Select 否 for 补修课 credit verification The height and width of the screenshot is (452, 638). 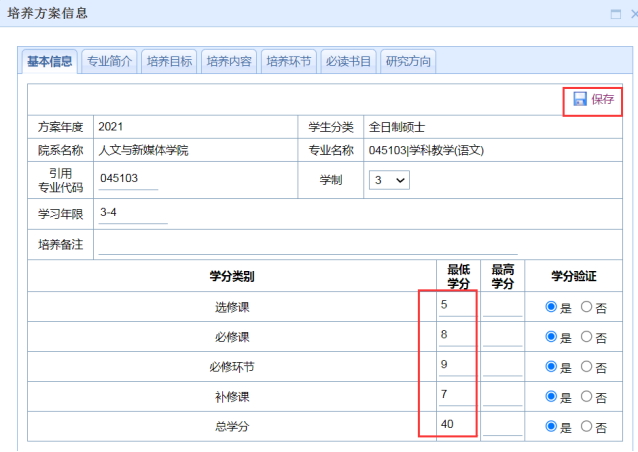pyautogui.click(x=587, y=397)
